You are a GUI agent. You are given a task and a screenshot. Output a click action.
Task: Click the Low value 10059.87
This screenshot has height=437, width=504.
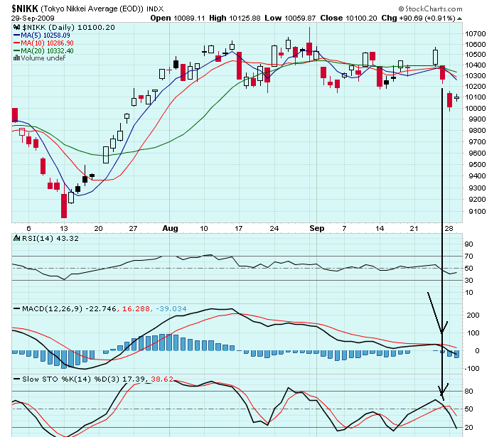pos(300,18)
